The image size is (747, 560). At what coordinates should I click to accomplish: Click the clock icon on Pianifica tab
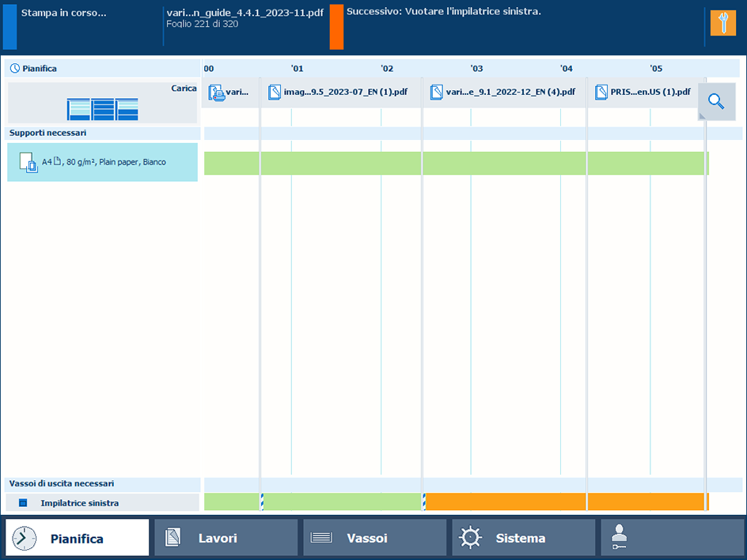pos(25,538)
